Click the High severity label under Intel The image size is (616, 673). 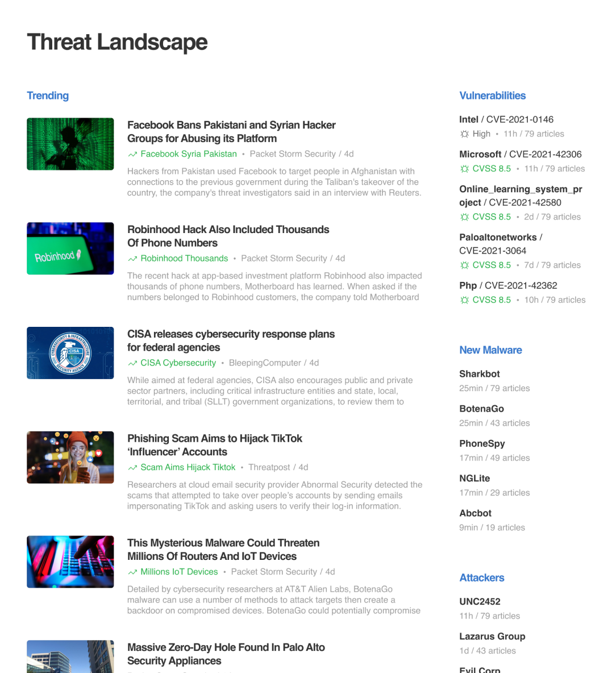481,134
